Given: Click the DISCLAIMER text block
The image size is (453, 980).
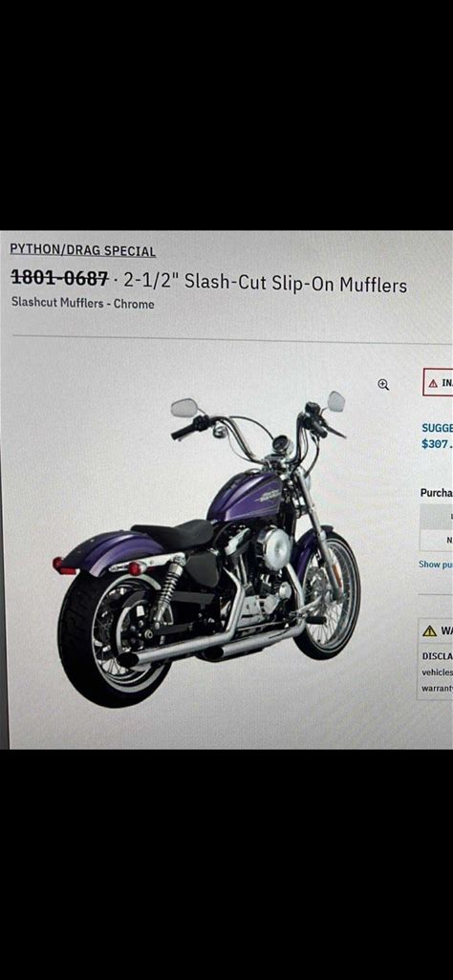Looking at the screenshot, I should 437,671.
